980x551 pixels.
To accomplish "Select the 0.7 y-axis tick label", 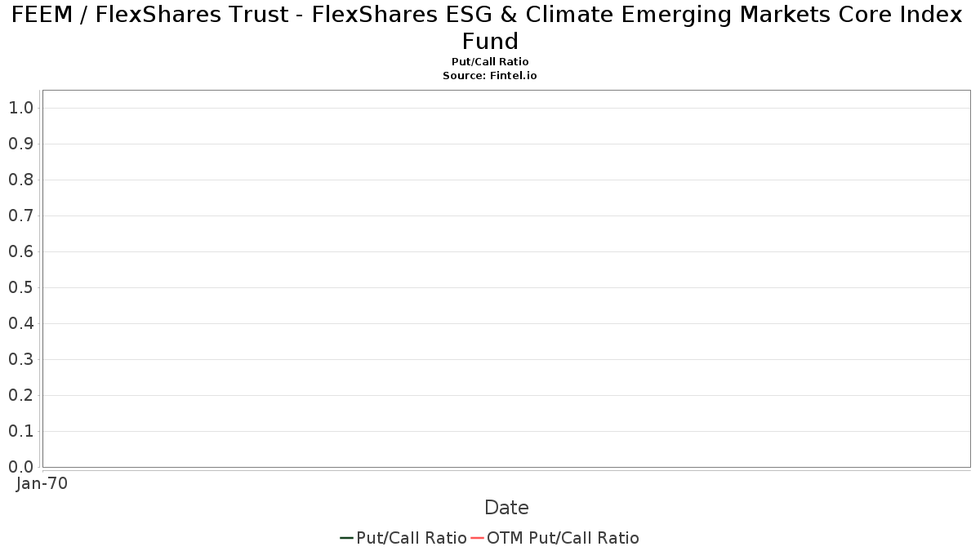I will [x=20, y=216].
